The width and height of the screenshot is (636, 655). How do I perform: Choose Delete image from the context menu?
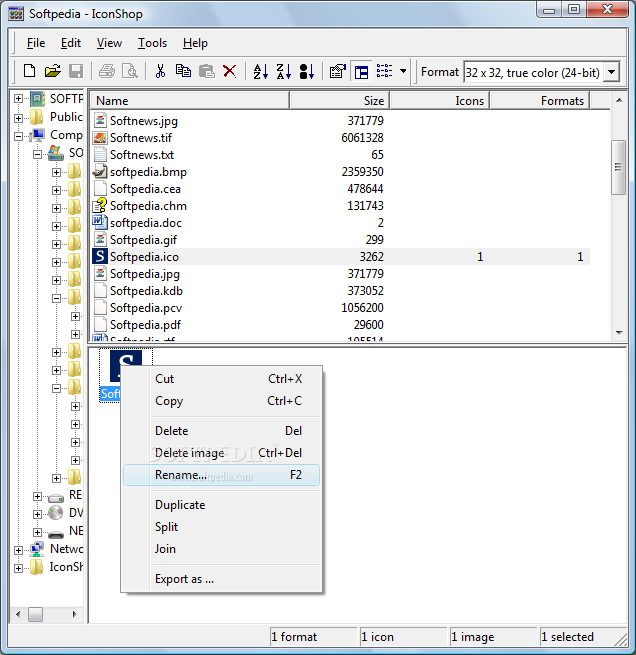221,453
